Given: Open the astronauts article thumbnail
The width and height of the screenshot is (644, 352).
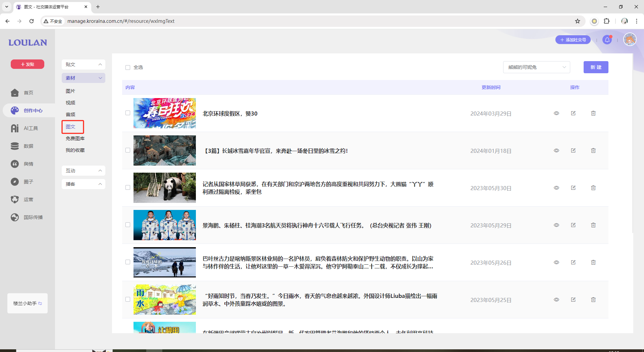Looking at the screenshot, I should click(165, 225).
